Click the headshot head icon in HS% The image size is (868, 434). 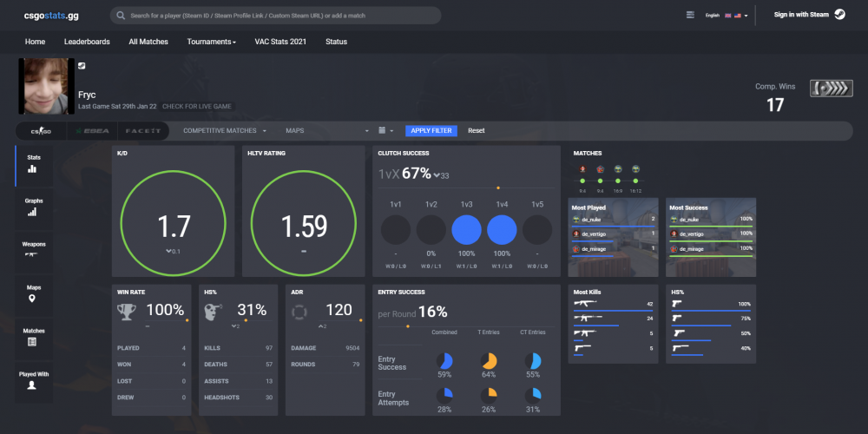pyautogui.click(x=214, y=312)
